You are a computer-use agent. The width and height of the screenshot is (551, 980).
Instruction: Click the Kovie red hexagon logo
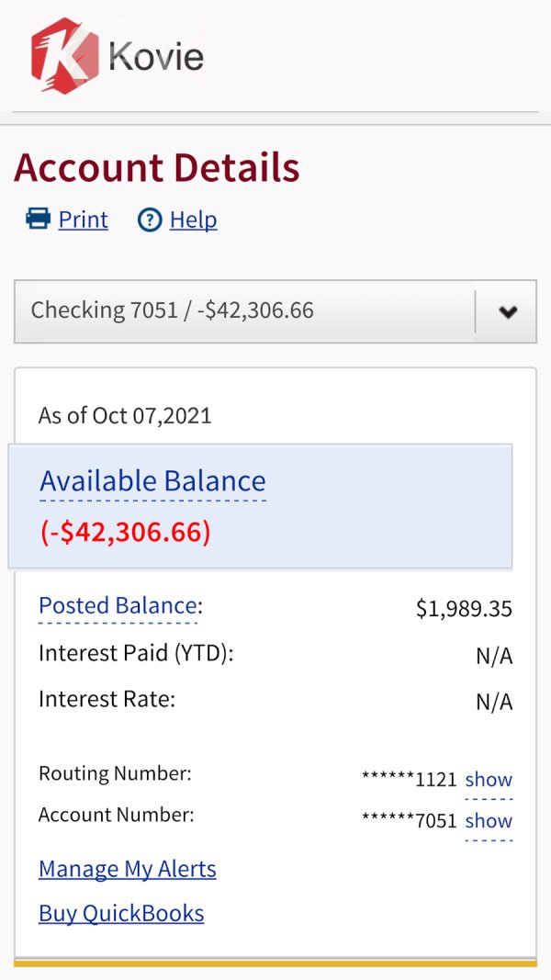64,56
